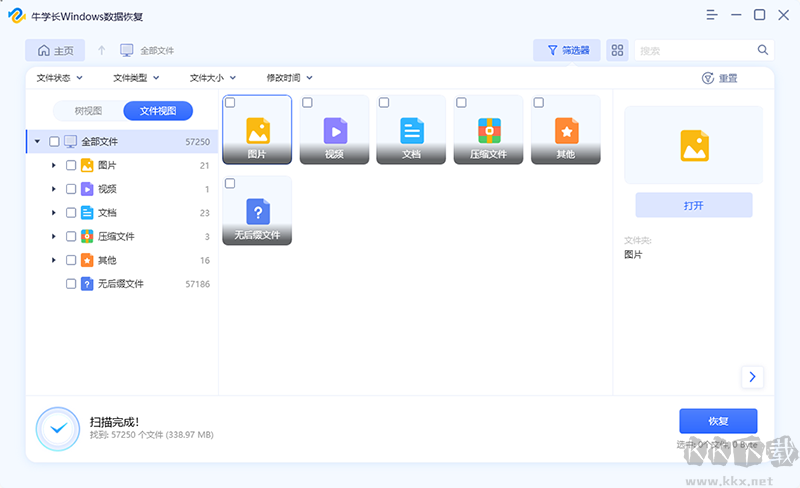
Task: Click the grid view layout icon
Action: coord(617,50)
